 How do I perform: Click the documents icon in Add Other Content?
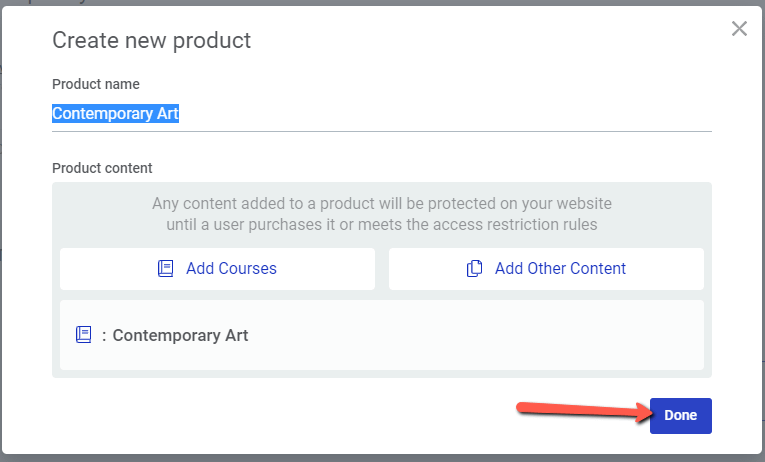point(474,269)
